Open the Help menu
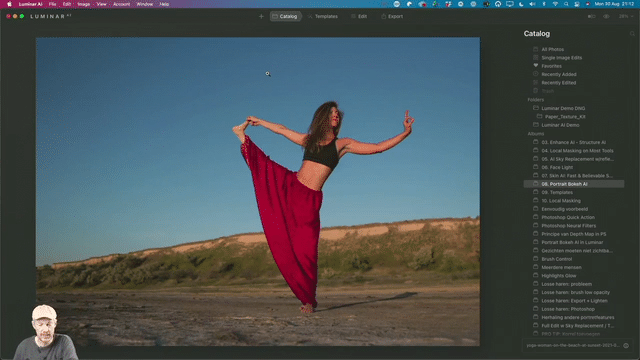Image resolution: width=640 pixels, height=360 pixels. point(164,4)
